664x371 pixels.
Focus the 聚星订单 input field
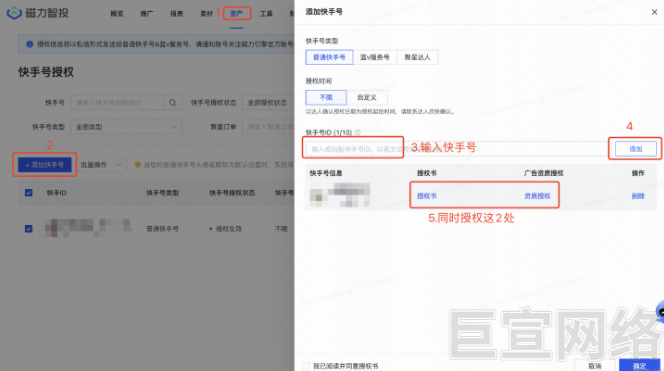coord(268,127)
